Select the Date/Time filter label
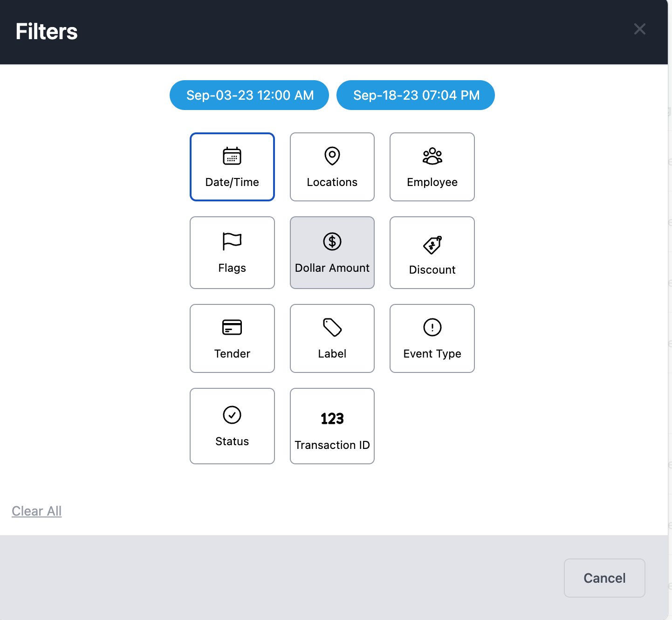Image resolution: width=672 pixels, height=620 pixels. coord(232,182)
